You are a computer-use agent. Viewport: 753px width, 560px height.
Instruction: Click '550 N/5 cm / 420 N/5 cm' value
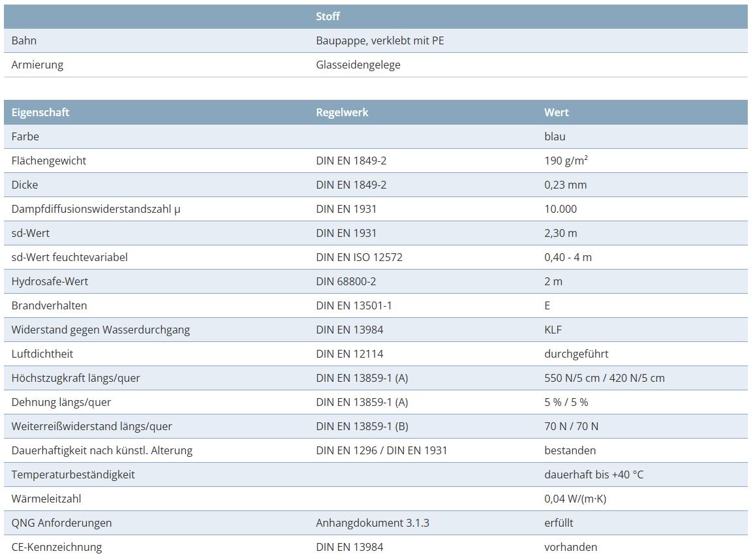coord(605,378)
